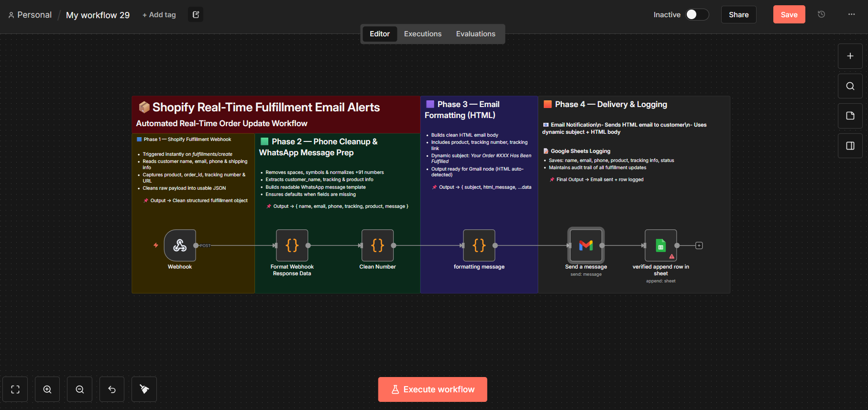This screenshot has height=410, width=868.
Task: Zoom in on the canvas
Action: (47, 389)
